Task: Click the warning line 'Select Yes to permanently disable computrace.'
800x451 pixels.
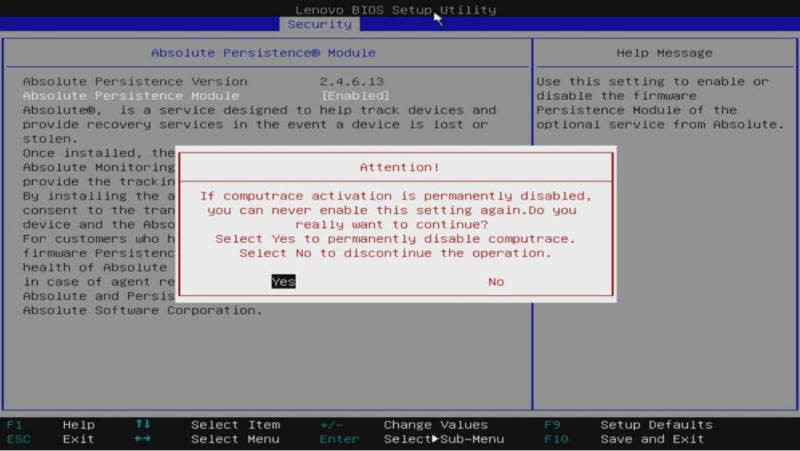Action: click(395, 239)
